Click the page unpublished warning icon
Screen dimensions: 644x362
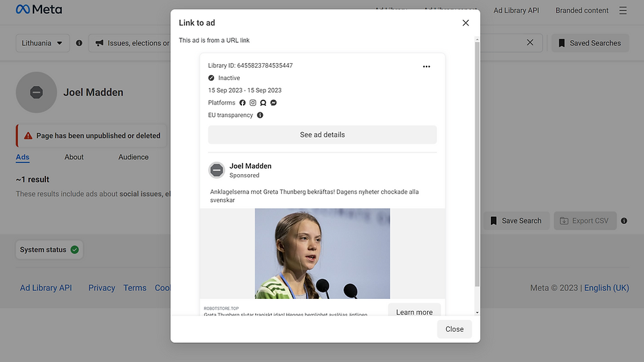tap(28, 136)
